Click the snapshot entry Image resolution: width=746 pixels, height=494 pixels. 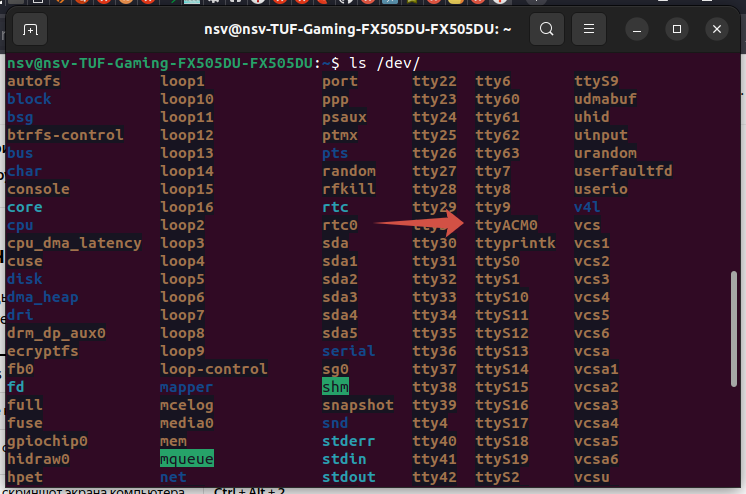click(x=358, y=405)
